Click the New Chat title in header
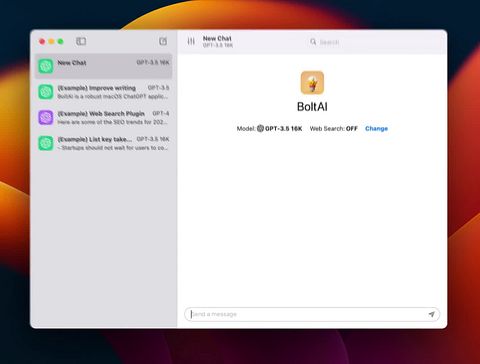 click(x=217, y=38)
